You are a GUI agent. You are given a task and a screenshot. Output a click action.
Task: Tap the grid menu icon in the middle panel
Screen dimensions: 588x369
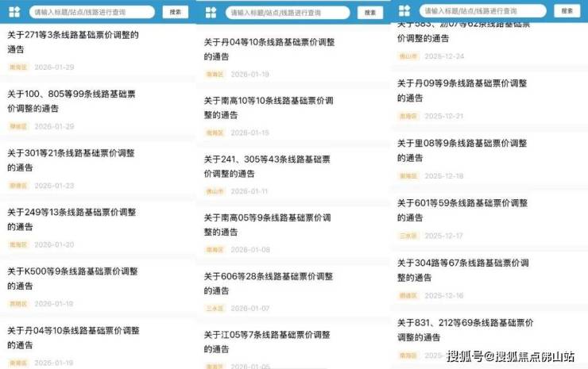(211, 13)
